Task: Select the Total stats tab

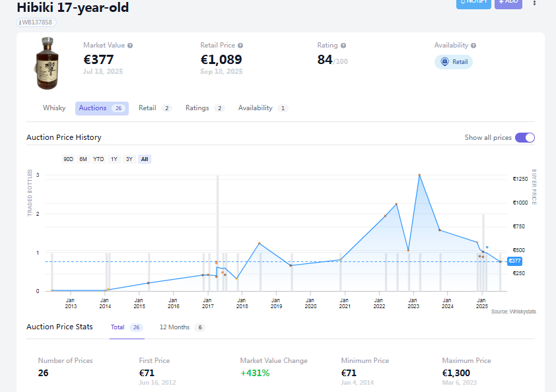Action: [x=127, y=327]
